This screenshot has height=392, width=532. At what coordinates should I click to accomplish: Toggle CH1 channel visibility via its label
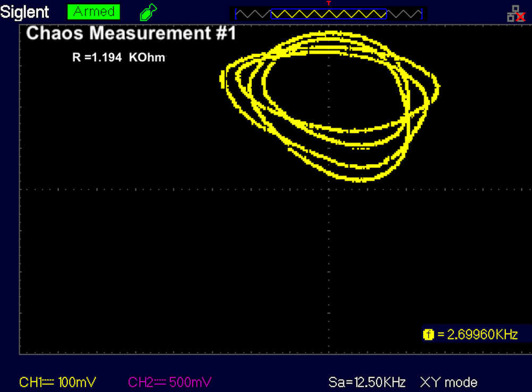tap(31, 382)
